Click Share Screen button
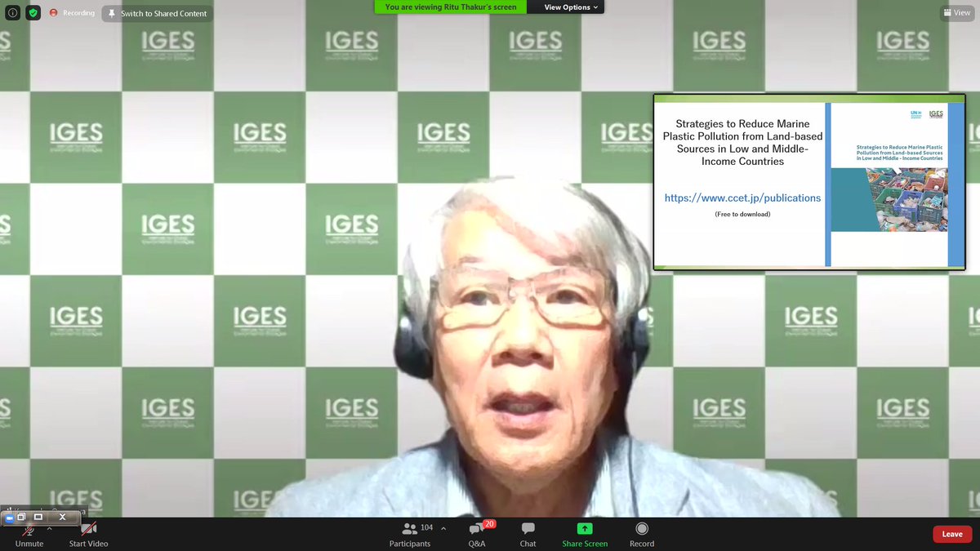The image size is (980, 551). point(585,535)
